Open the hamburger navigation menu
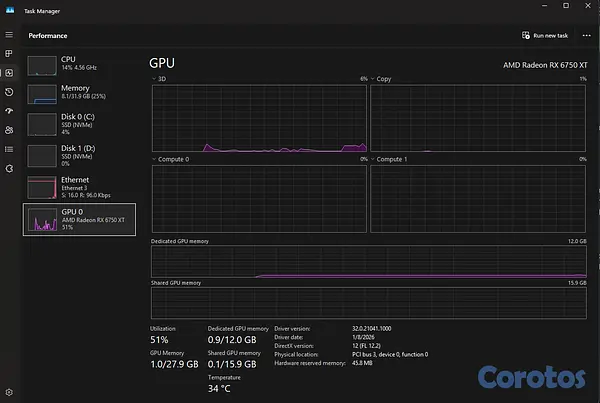Viewport: 600px width, 403px height. click(x=9, y=35)
